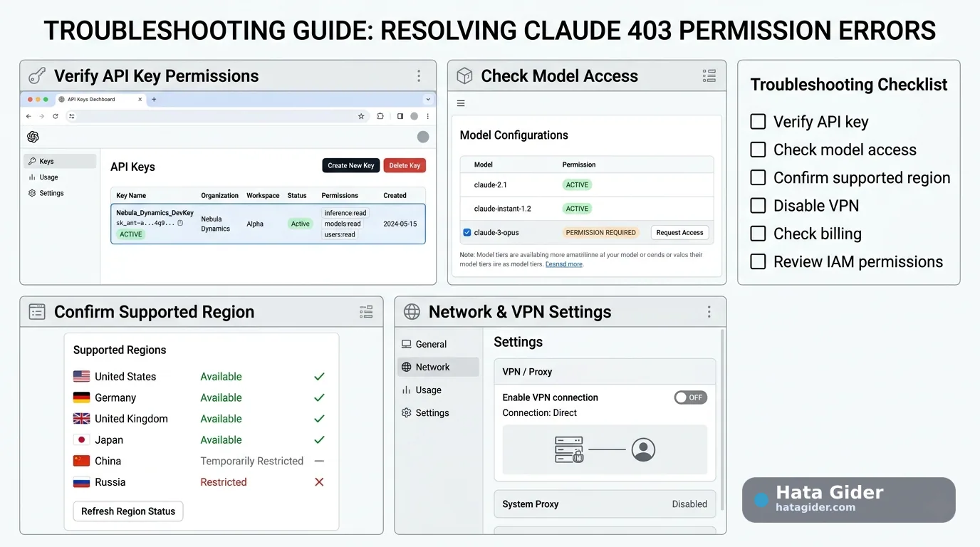Tick the Disable VPN checkbox
The height and width of the screenshot is (547, 980).
(759, 206)
